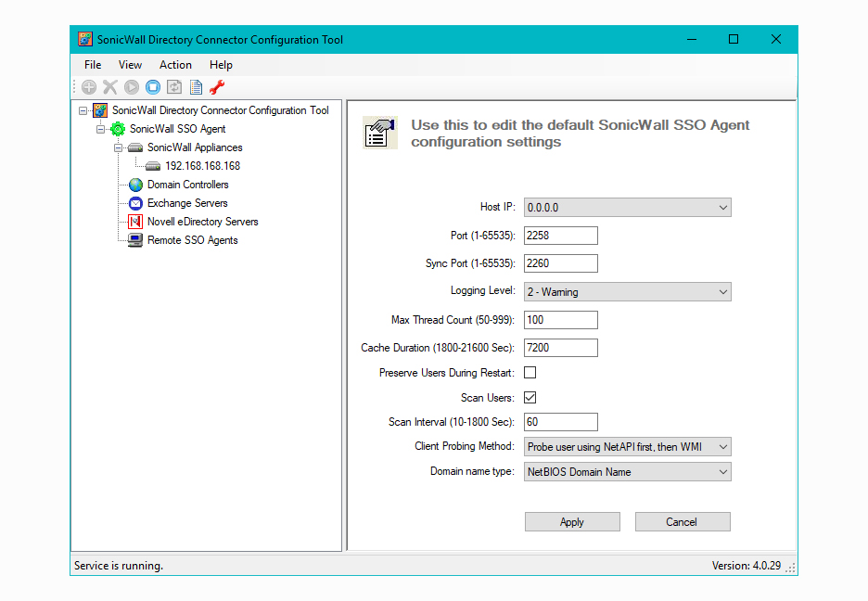
Task: Click the Start service play icon
Action: point(132,87)
